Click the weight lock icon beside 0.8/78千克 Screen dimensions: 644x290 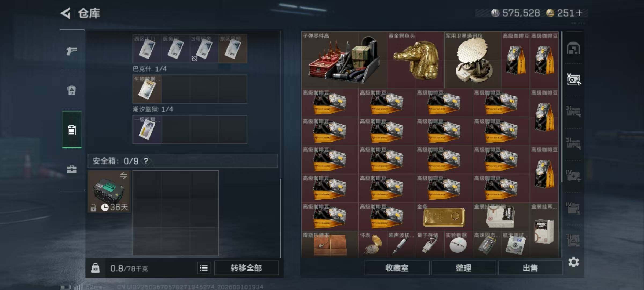click(95, 268)
